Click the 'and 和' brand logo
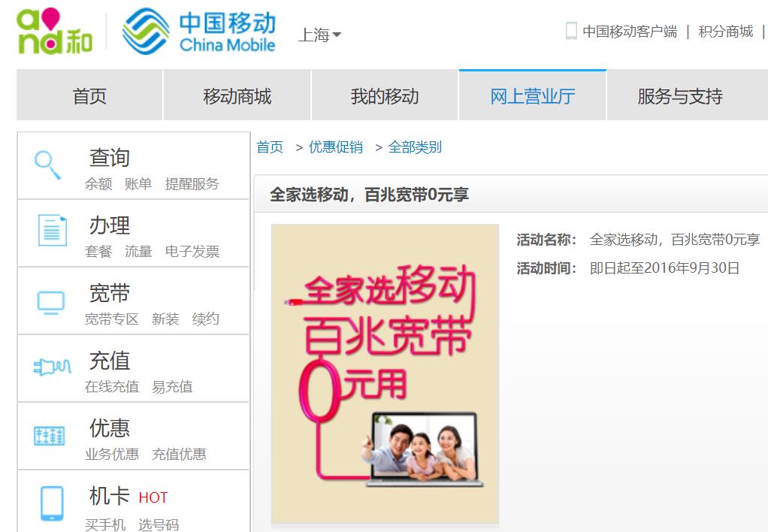 (x=54, y=31)
